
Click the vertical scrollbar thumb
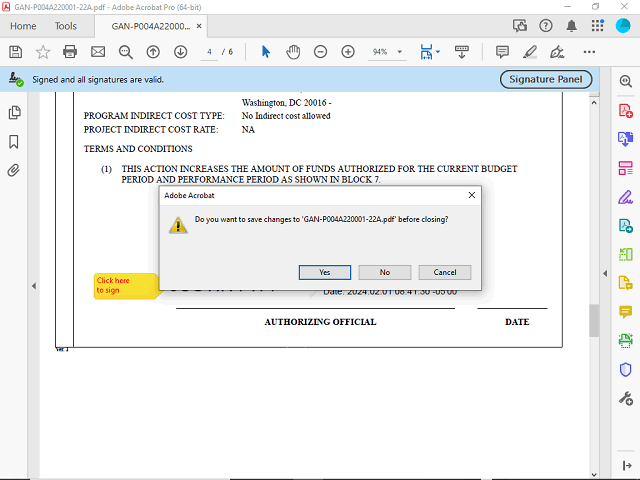click(x=594, y=321)
